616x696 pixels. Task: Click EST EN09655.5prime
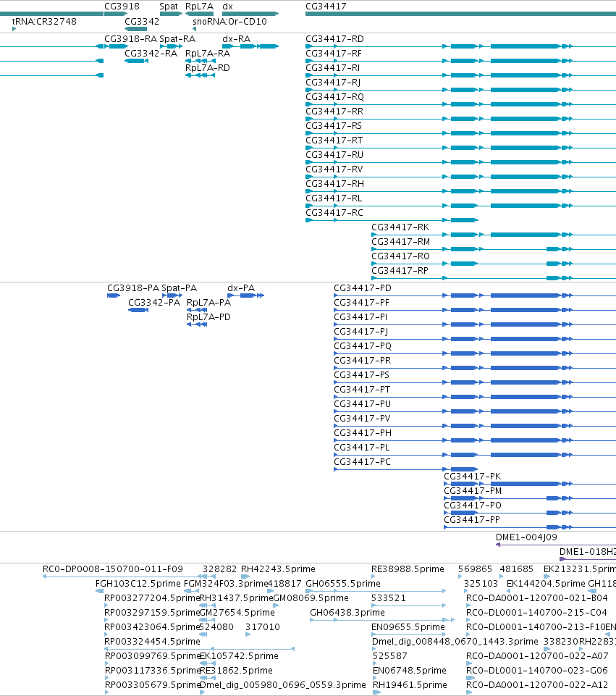pos(408,626)
